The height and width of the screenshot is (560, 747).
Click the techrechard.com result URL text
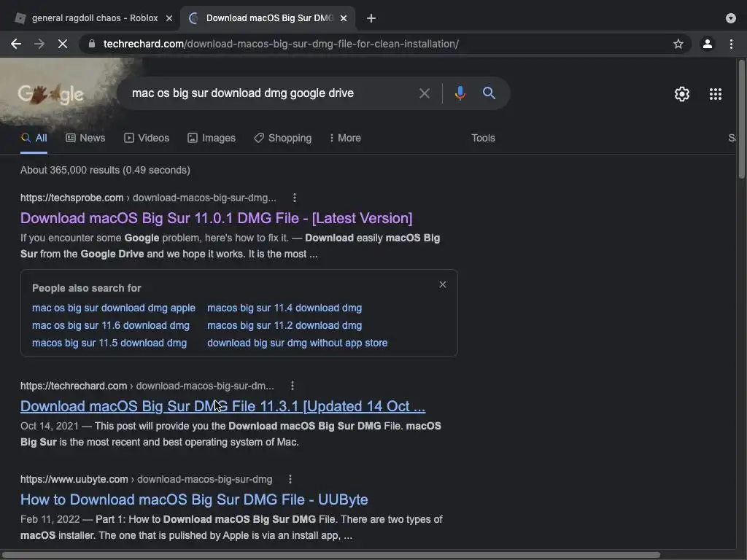pyautogui.click(x=147, y=386)
